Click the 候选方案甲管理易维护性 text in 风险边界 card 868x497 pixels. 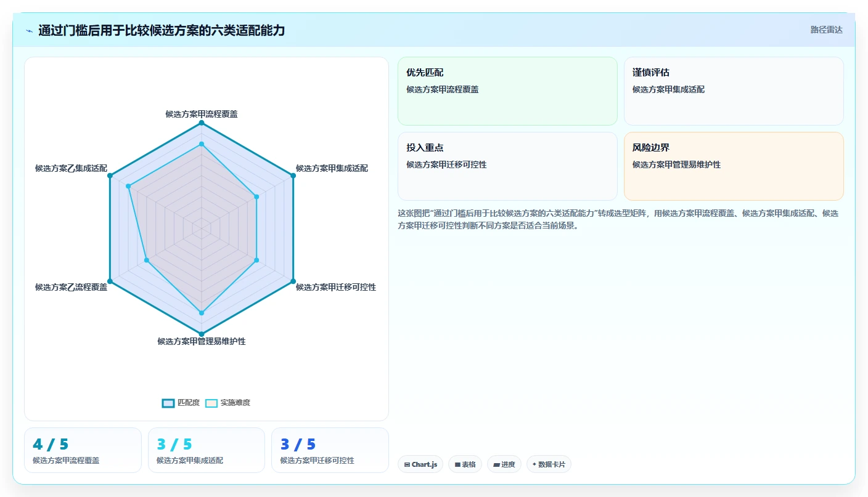676,164
